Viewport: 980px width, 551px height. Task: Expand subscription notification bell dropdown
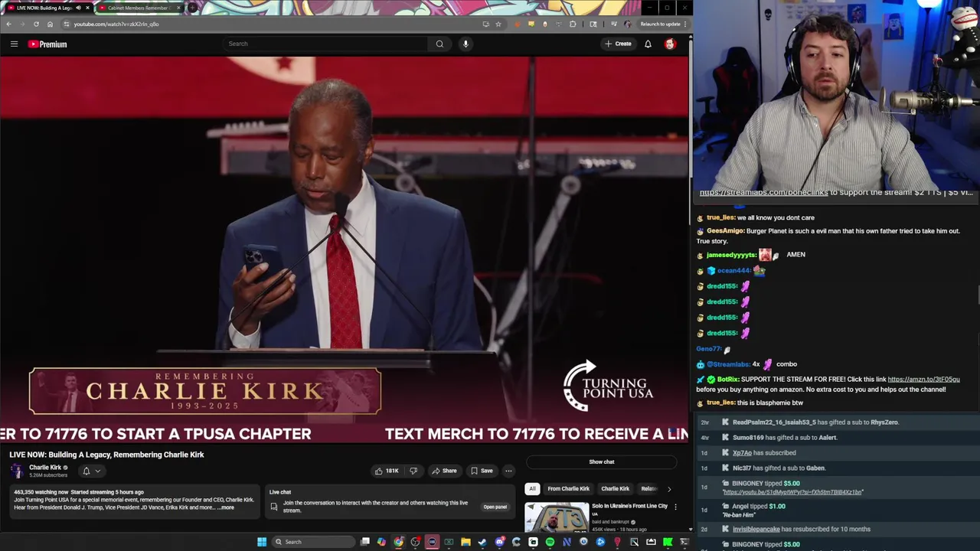pyautogui.click(x=91, y=471)
